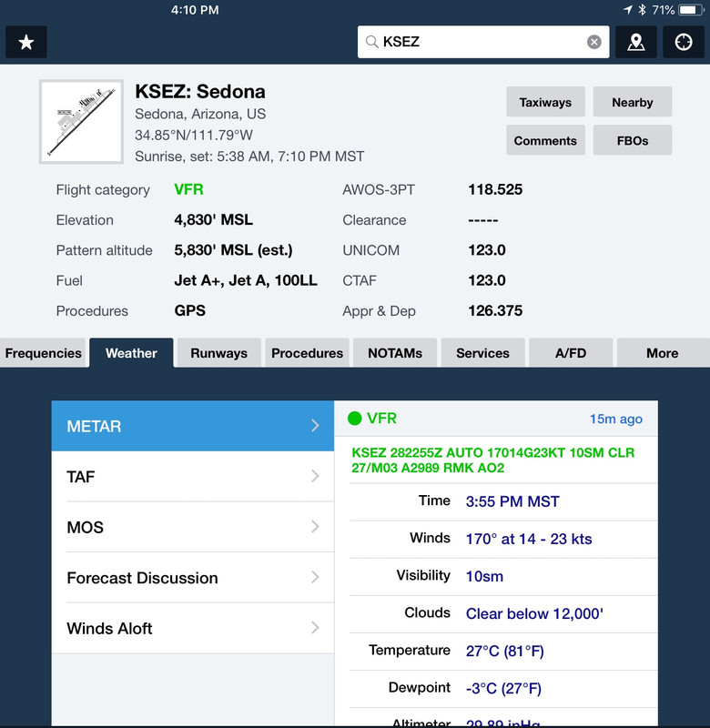The image size is (710, 728).
Task: Tap the airport map pin icon
Action: click(x=635, y=42)
